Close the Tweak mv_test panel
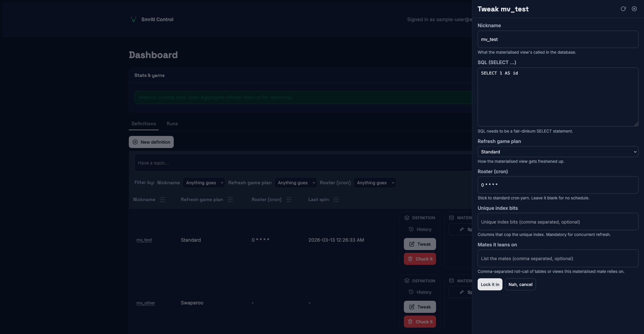Viewport: 644px width, 334px height. (x=634, y=9)
